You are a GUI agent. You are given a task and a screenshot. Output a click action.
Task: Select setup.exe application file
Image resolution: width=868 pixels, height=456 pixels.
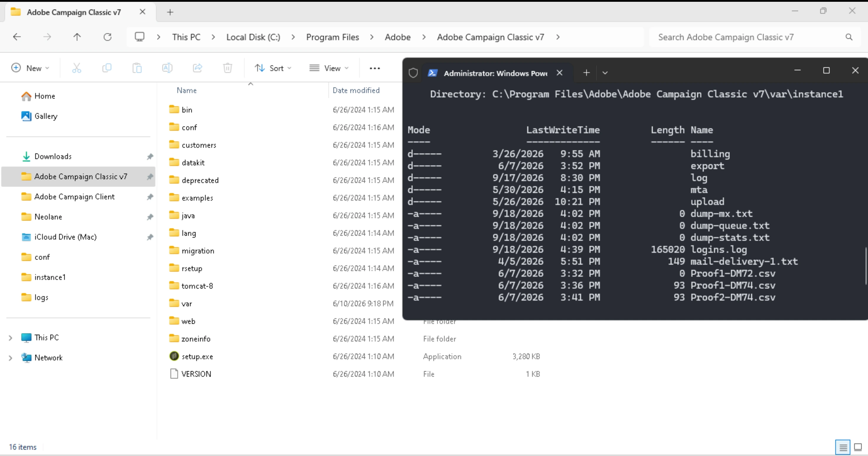point(197,356)
